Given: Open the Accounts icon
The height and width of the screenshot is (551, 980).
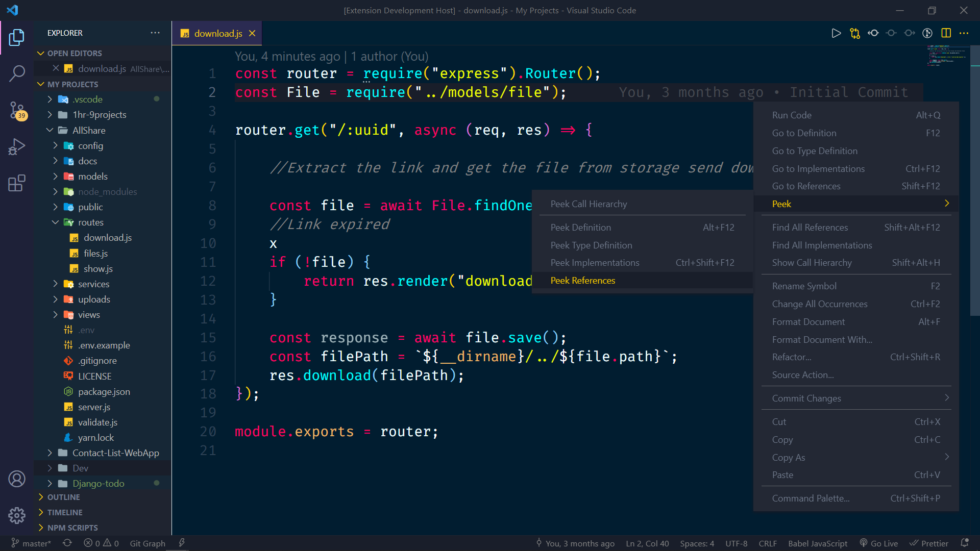Looking at the screenshot, I should 17,479.
